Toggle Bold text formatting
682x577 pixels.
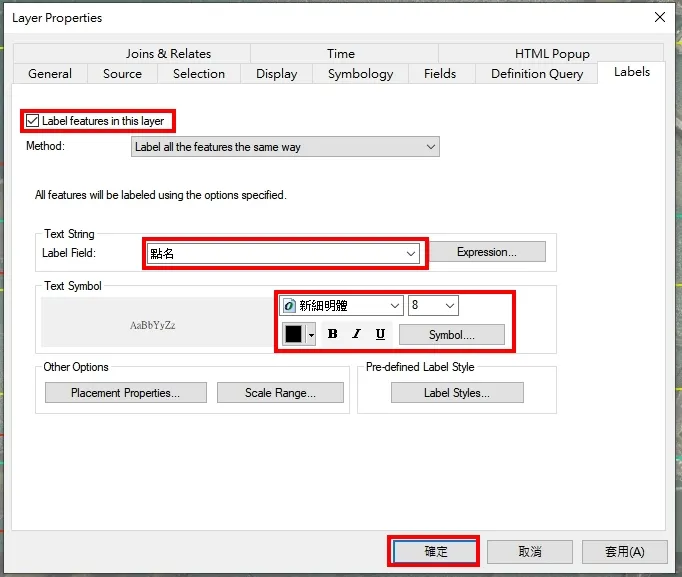333,334
